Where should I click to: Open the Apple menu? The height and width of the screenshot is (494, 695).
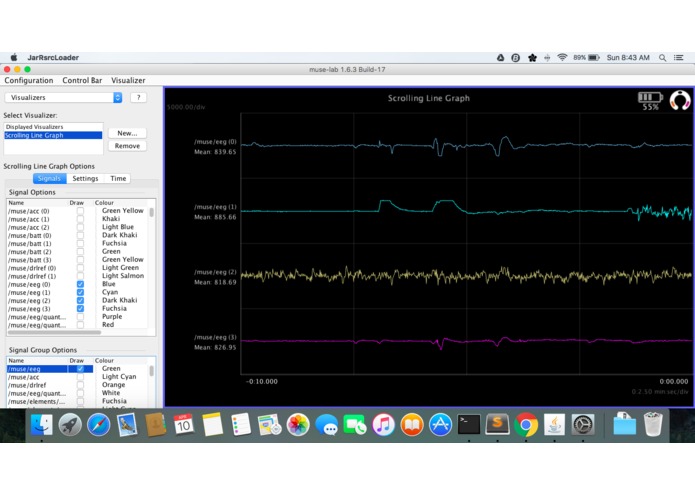(14, 57)
